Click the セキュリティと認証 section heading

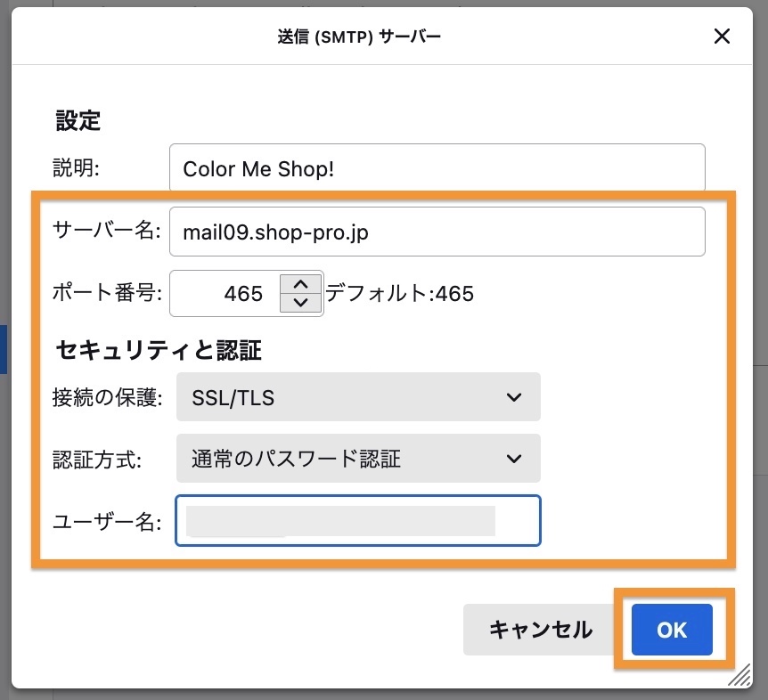159,350
